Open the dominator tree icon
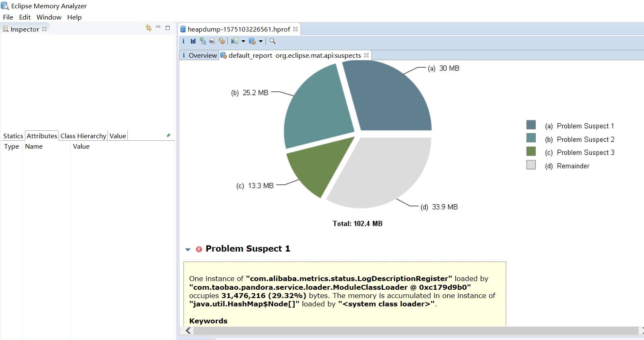 [x=202, y=41]
